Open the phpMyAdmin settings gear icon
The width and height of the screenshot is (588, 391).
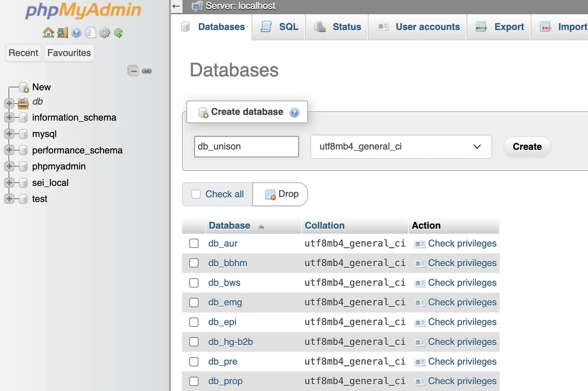pyautogui.click(x=104, y=33)
